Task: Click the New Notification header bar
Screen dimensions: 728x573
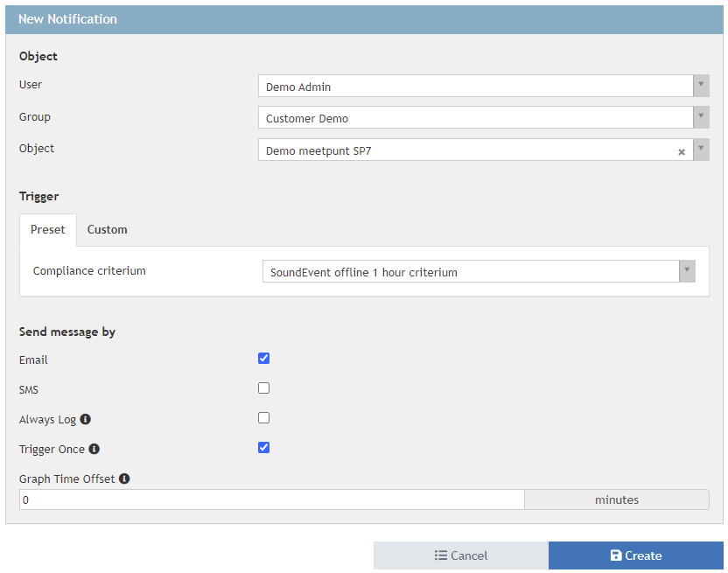Action: (x=364, y=19)
